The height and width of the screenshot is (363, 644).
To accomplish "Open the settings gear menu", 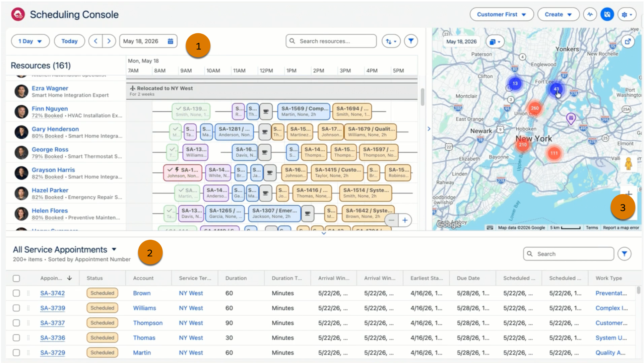I will [x=627, y=14].
